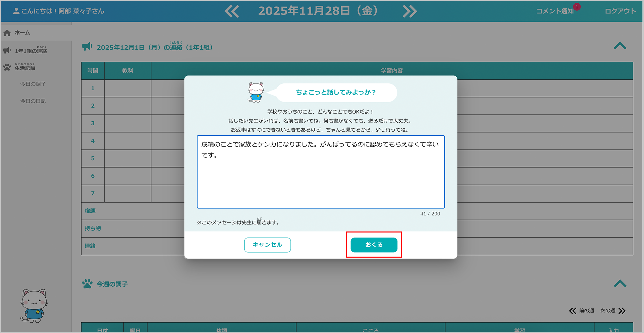The height and width of the screenshot is (333, 644).
Task: Go to 次の週 next week
Action: click(613, 311)
